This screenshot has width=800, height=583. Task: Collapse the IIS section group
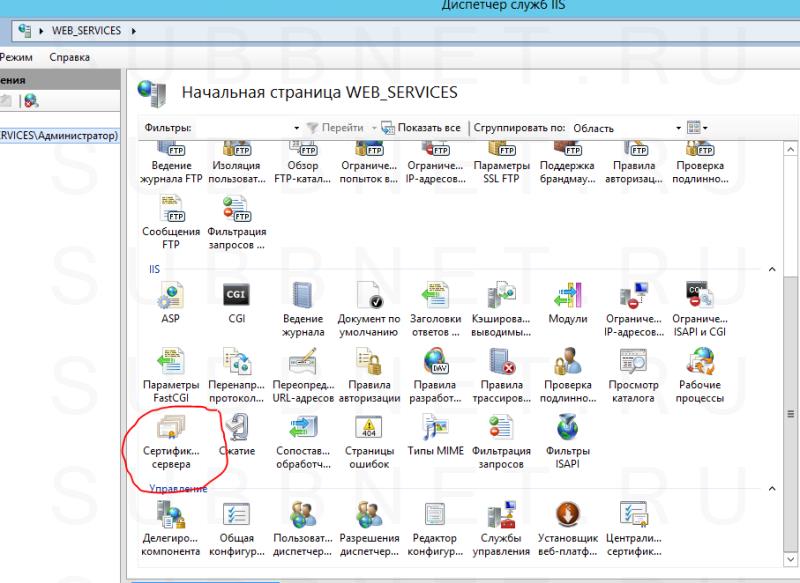tap(770, 270)
